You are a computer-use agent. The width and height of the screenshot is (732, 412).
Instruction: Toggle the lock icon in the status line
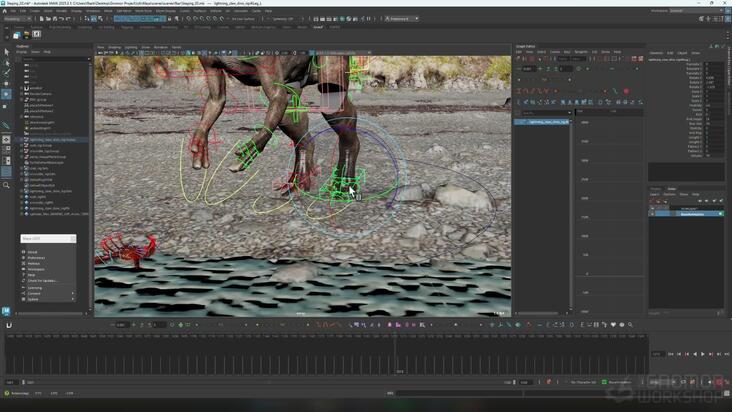click(169, 19)
